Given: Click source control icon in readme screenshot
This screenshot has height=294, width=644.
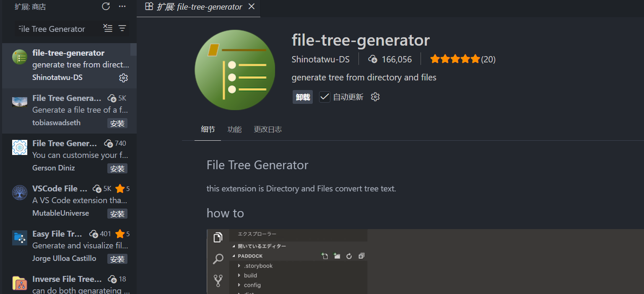Looking at the screenshot, I should [218, 280].
